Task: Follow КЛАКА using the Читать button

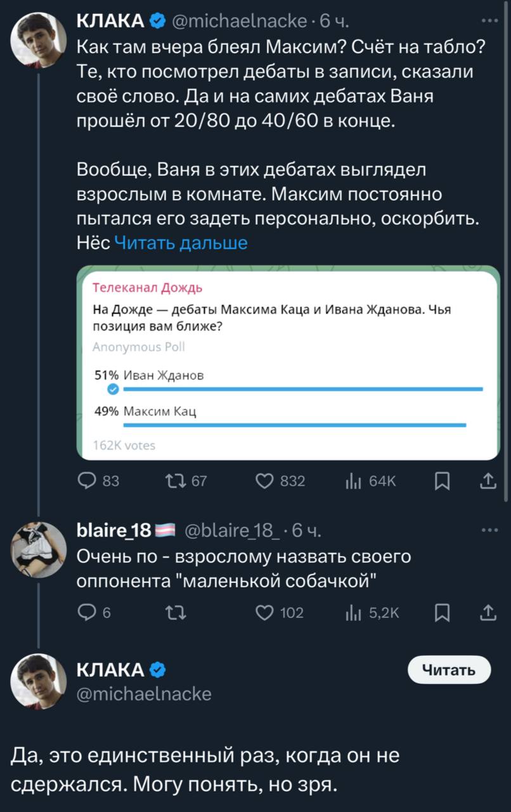Action: pos(450,670)
